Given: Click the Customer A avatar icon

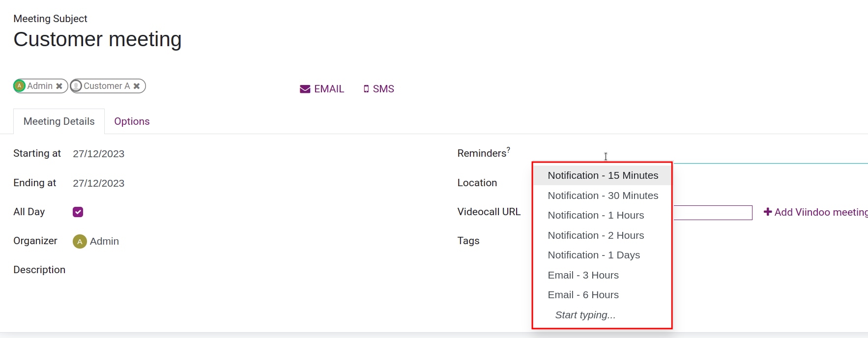Looking at the screenshot, I should pyautogui.click(x=76, y=86).
